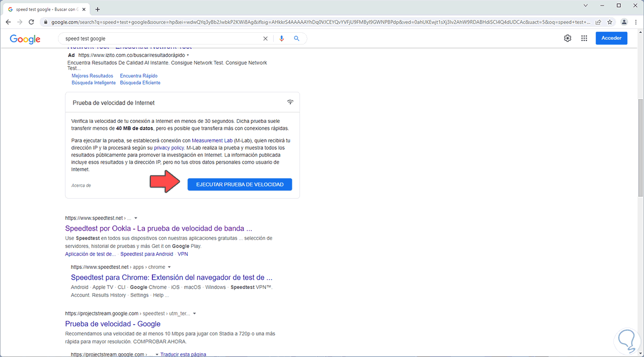Go back using the browser back arrow

(x=8, y=22)
